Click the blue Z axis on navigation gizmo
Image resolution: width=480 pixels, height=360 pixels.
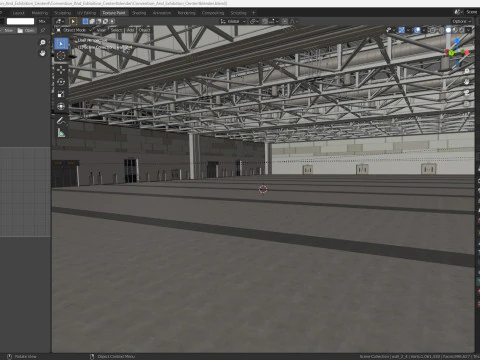tap(457, 41)
